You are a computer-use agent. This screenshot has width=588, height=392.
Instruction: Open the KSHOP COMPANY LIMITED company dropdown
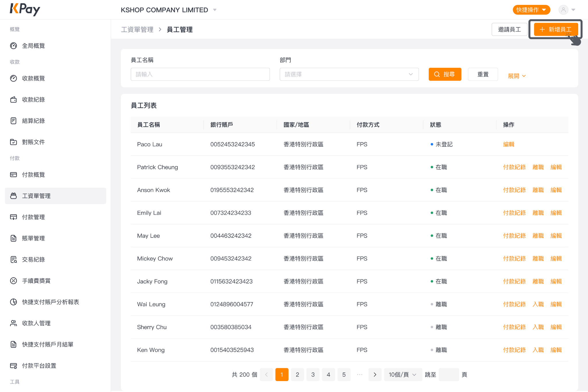[x=169, y=10]
